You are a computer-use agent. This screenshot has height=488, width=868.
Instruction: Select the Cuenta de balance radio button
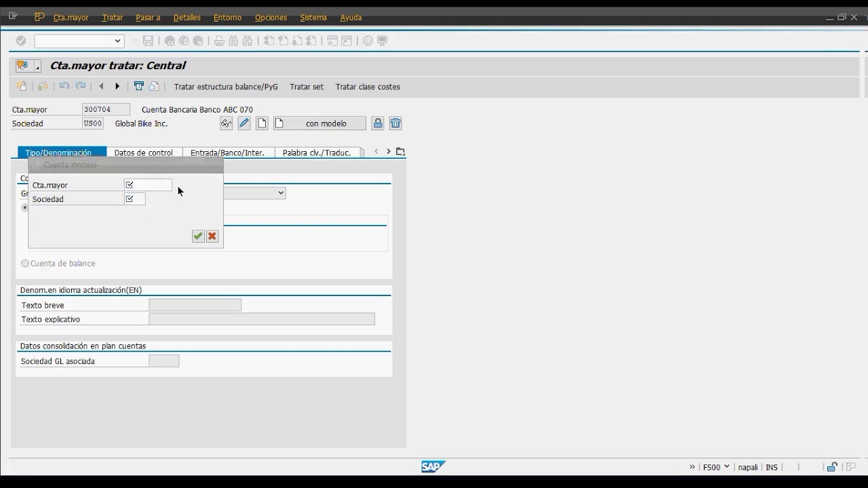[x=25, y=264]
